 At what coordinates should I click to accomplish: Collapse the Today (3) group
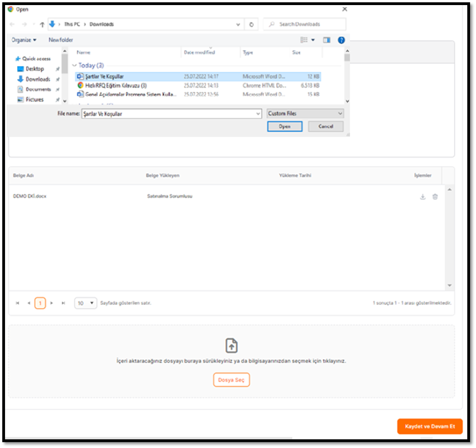pos(75,65)
